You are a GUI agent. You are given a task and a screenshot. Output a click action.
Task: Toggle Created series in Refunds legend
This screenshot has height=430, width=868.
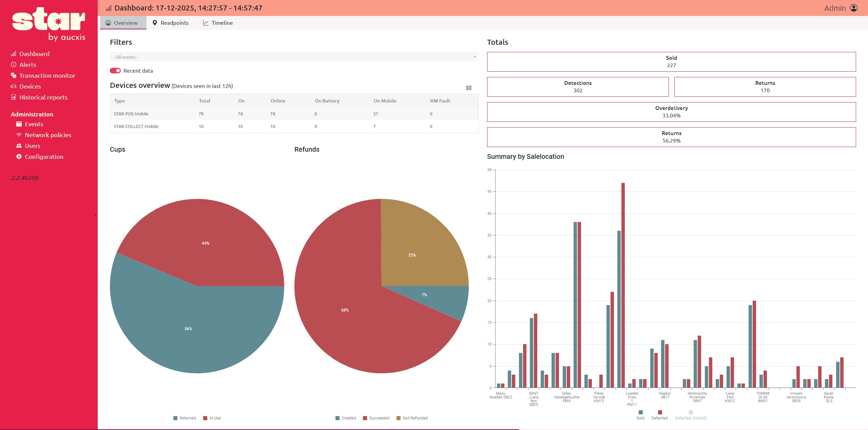coord(346,418)
